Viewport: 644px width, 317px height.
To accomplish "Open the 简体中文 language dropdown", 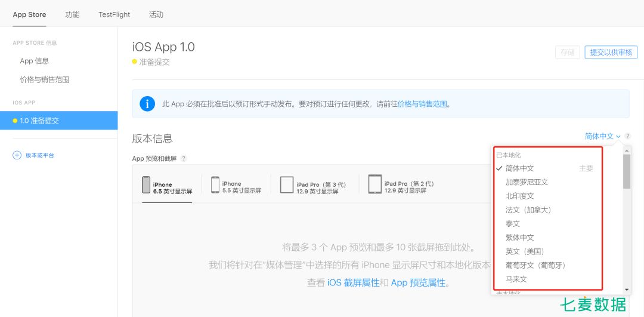I will [x=602, y=136].
